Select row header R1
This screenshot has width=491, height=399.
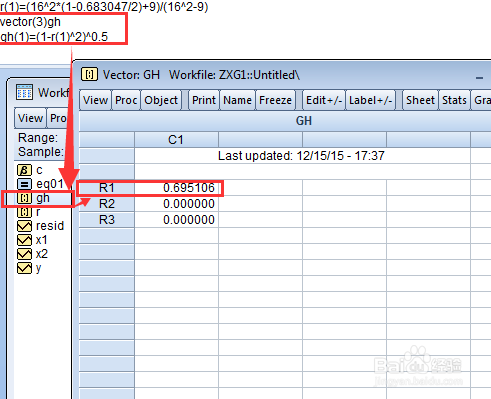[107, 188]
